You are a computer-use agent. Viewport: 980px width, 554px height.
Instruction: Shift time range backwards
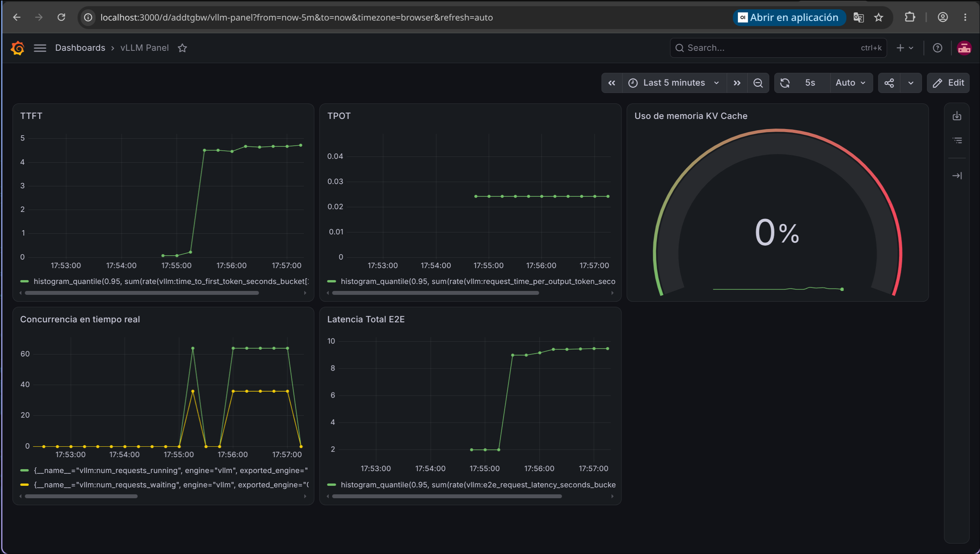coord(612,83)
